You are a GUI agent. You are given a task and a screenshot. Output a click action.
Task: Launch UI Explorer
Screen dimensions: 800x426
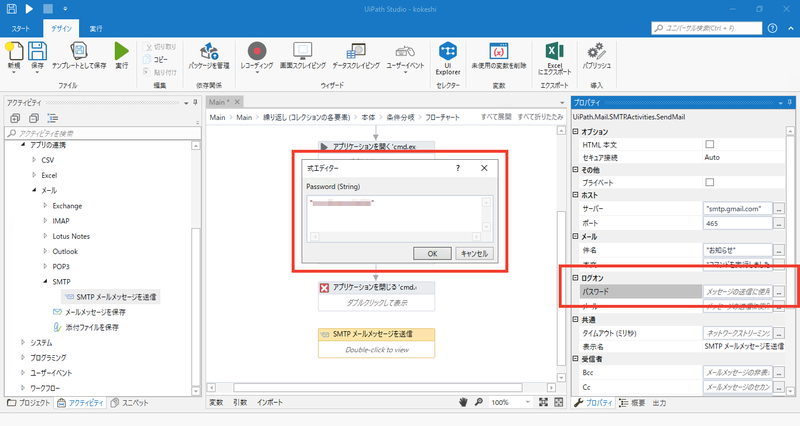coord(448,52)
